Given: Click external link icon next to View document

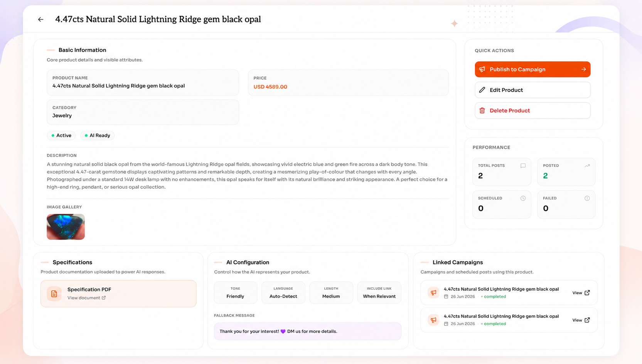Looking at the screenshot, I should coord(104,298).
